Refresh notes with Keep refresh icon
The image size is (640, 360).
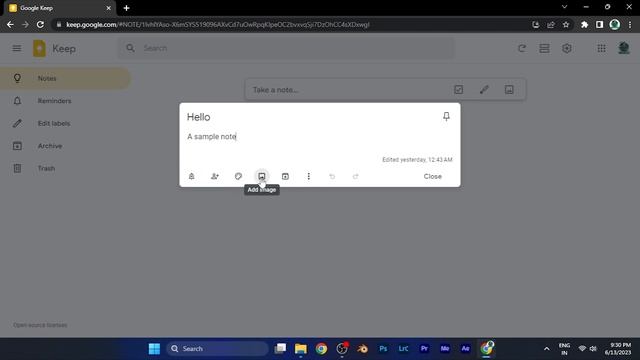522,49
